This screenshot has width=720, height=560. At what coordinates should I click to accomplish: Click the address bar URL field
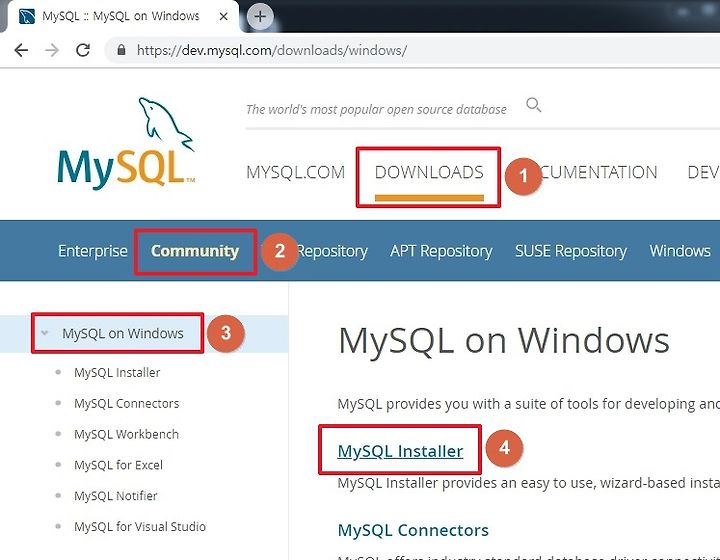pos(413,50)
